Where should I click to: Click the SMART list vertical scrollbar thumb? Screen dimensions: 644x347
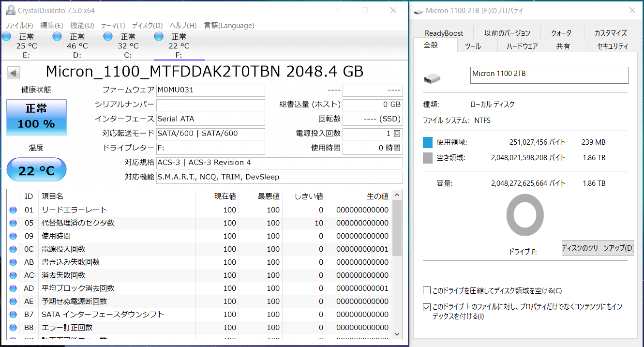397,227
